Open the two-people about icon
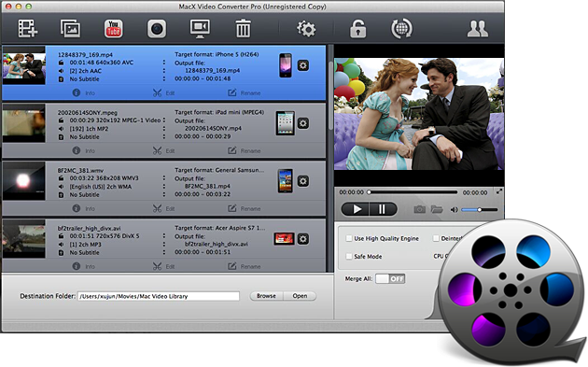Image resolution: width=588 pixels, height=367 pixels. click(477, 29)
